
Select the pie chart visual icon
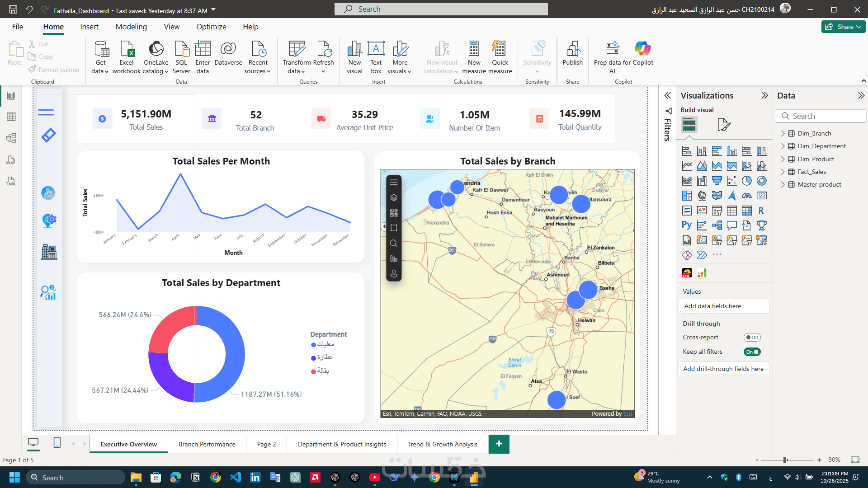746,181
